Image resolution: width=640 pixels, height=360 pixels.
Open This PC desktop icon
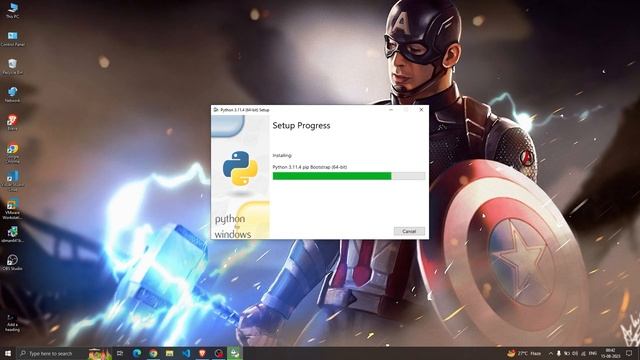[12, 10]
